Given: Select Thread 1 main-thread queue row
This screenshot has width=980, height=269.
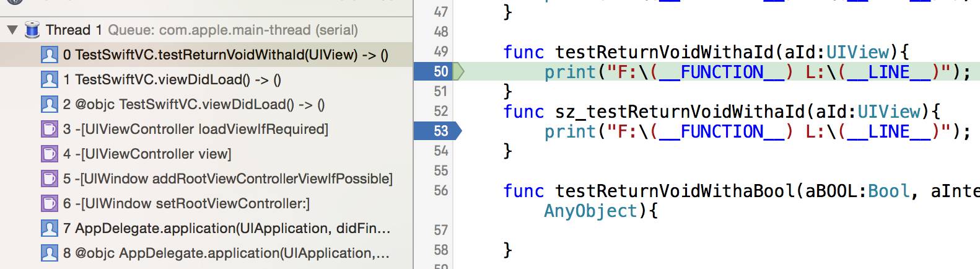Looking at the screenshot, I should (206, 30).
